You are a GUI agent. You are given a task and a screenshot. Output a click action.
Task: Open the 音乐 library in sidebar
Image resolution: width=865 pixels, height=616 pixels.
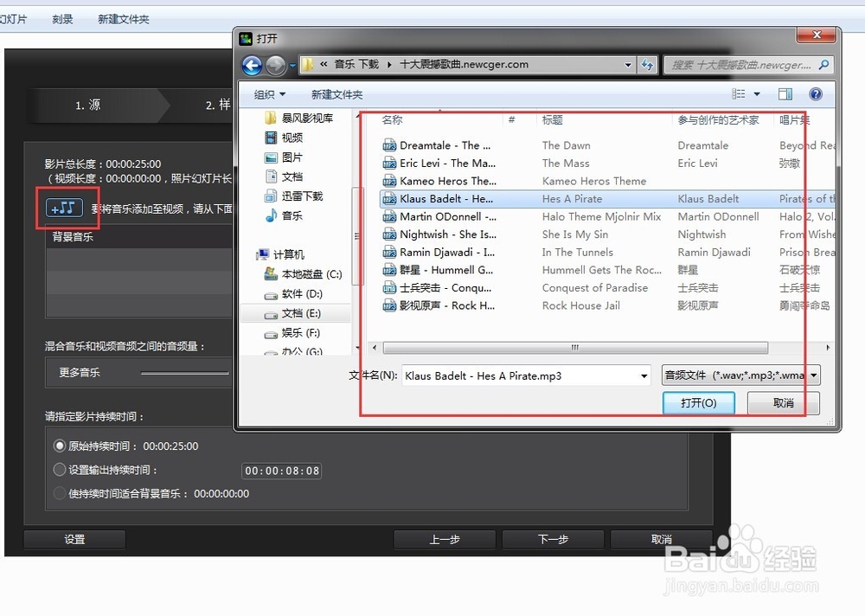pos(284,215)
